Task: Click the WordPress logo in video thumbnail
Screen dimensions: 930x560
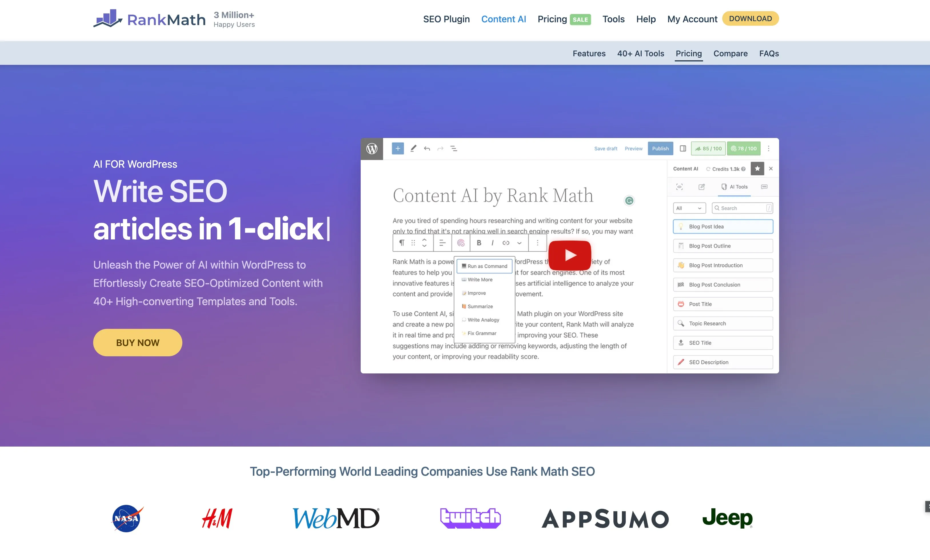Action: tap(372, 149)
